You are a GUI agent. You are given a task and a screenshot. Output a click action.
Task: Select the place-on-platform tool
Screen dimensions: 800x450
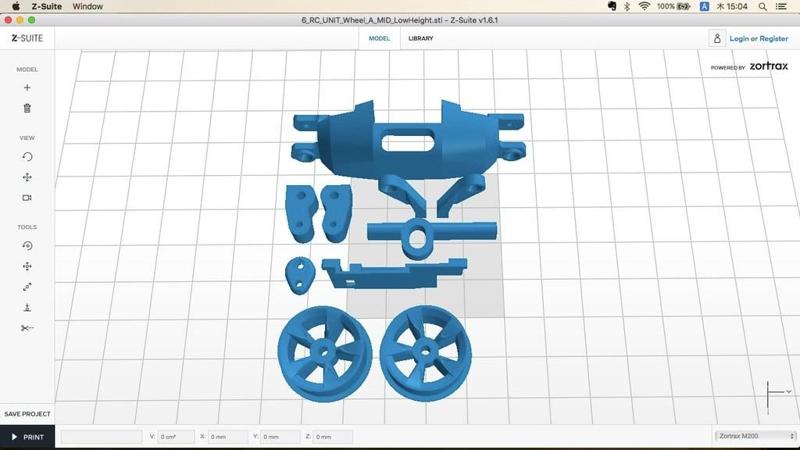coord(27,308)
